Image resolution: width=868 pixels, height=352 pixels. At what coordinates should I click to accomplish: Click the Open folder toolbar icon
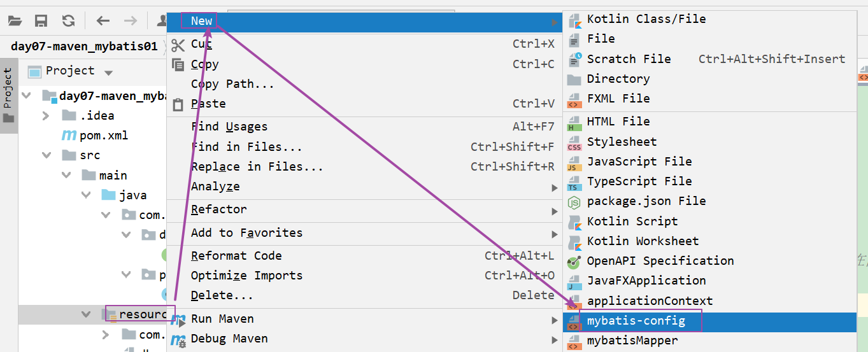point(15,21)
